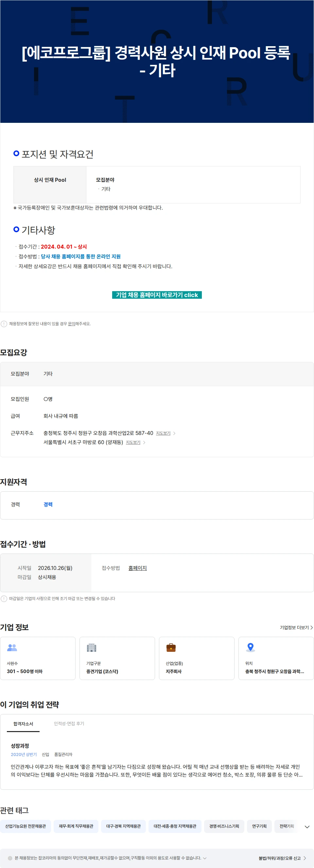The image size is (314, 868).
Task: Open the 사원수 301 ~ 500명 이하 card
Action: pos(38,658)
